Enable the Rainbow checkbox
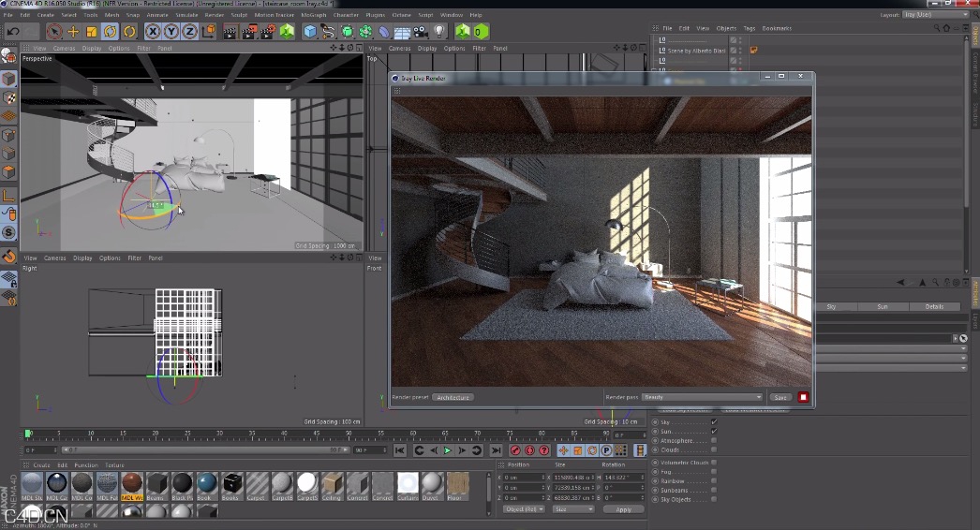The width and height of the screenshot is (980, 530). (714, 480)
